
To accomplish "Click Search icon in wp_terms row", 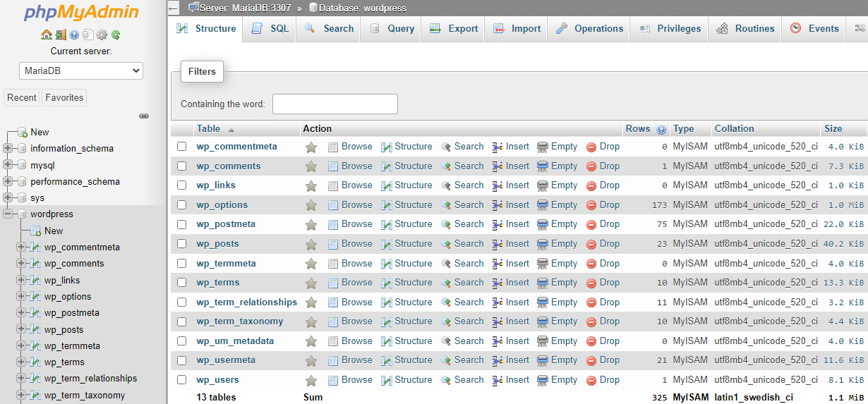I will pos(446,283).
